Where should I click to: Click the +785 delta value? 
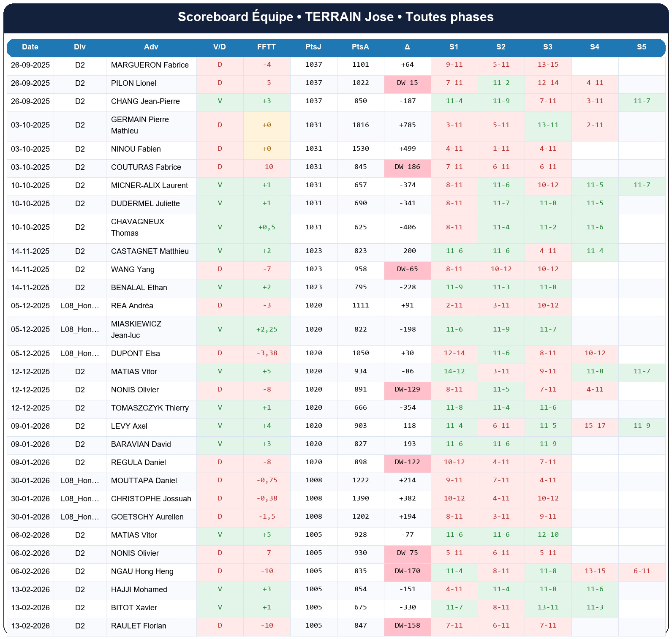point(407,125)
